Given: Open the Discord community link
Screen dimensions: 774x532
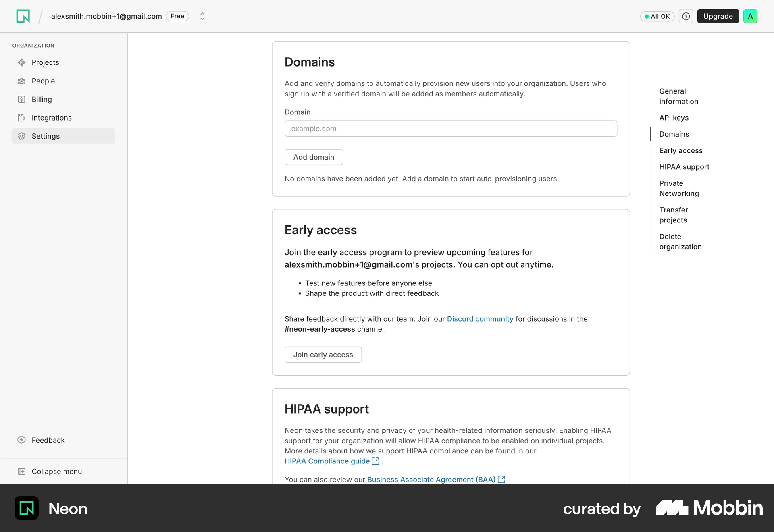Looking at the screenshot, I should point(480,319).
